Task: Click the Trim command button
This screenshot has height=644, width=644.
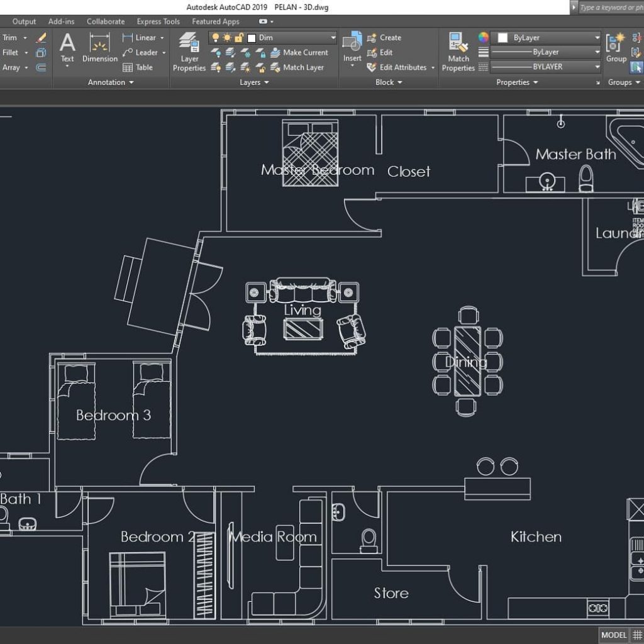Action: tap(10, 38)
